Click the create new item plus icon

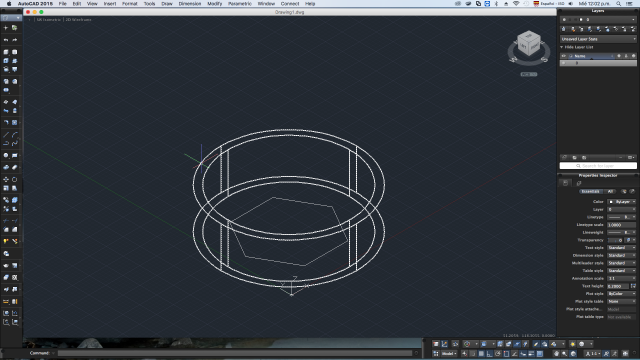pos(6,28)
